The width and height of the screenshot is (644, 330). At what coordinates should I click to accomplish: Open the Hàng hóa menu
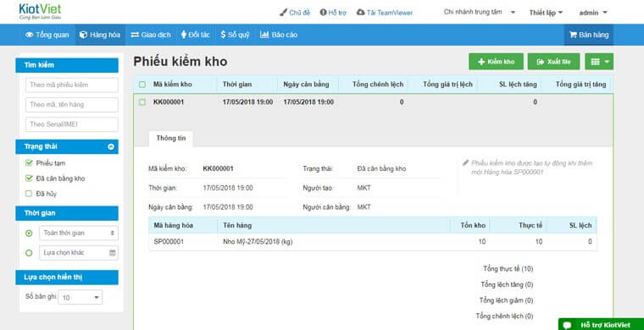pos(100,35)
